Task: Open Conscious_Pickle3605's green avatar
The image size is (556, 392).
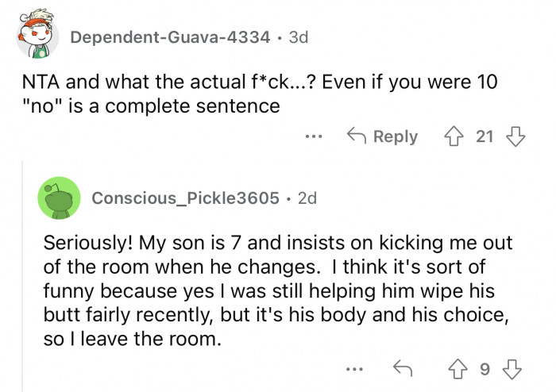Action: [58, 198]
